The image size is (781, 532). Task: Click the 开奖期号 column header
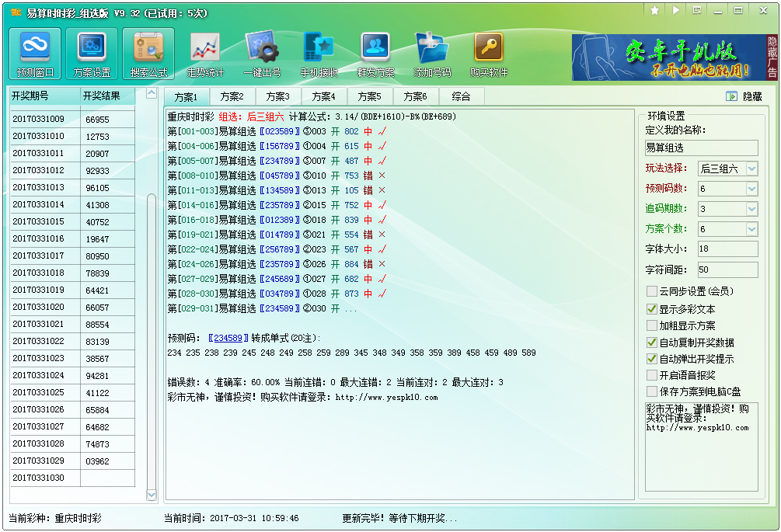(x=45, y=96)
